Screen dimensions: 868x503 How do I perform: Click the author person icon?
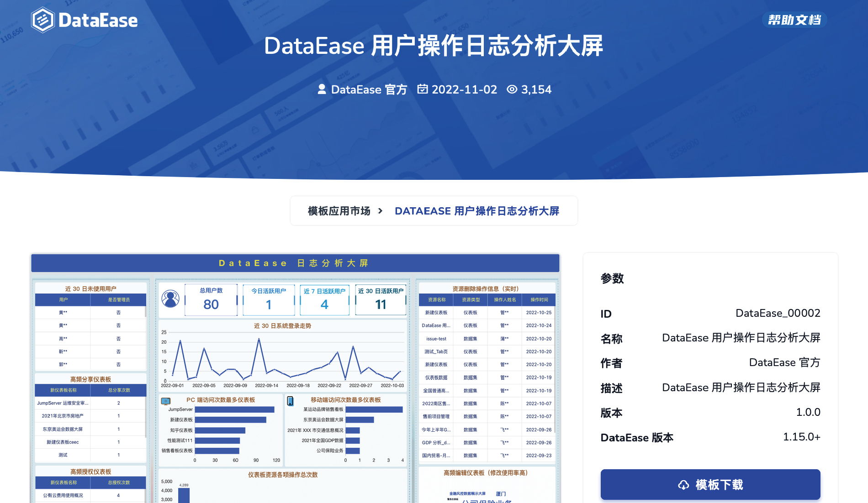pyautogui.click(x=322, y=89)
